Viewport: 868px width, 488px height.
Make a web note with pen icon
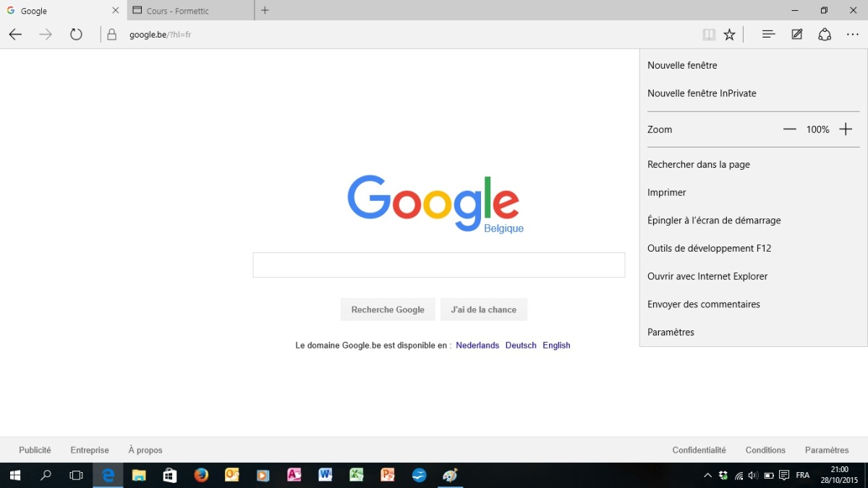[797, 35]
